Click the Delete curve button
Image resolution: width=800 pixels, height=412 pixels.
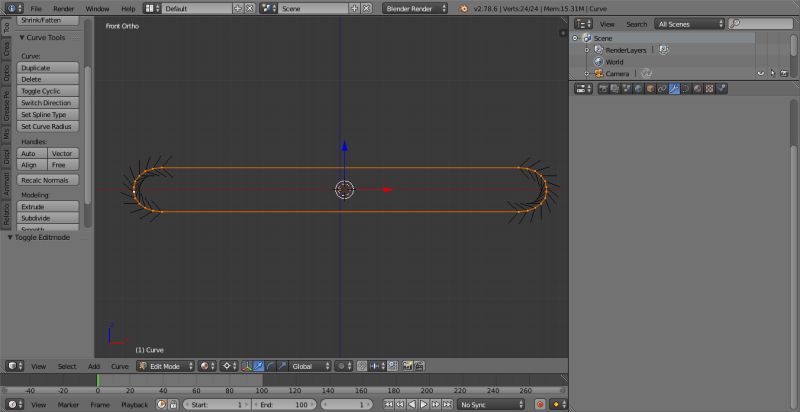click(48, 80)
